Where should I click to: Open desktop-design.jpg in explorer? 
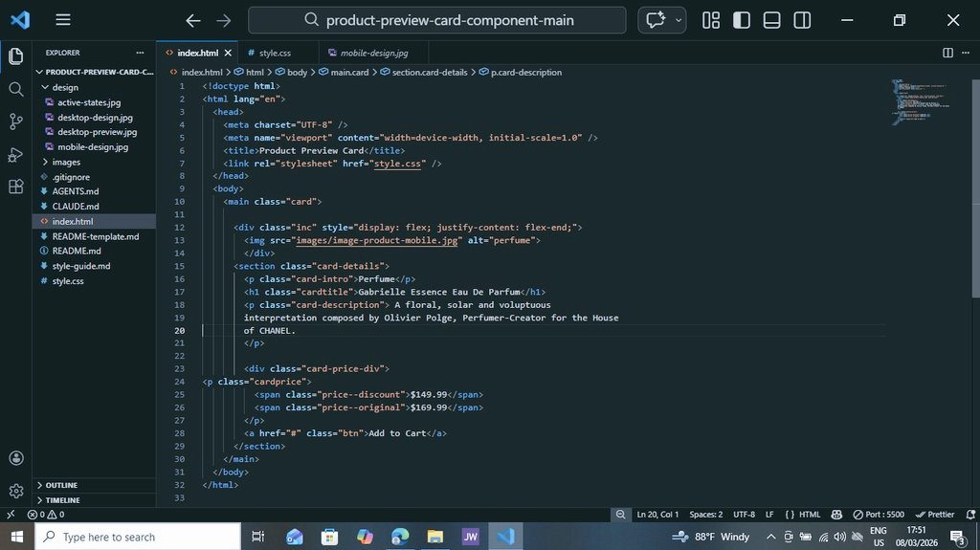click(x=95, y=118)
